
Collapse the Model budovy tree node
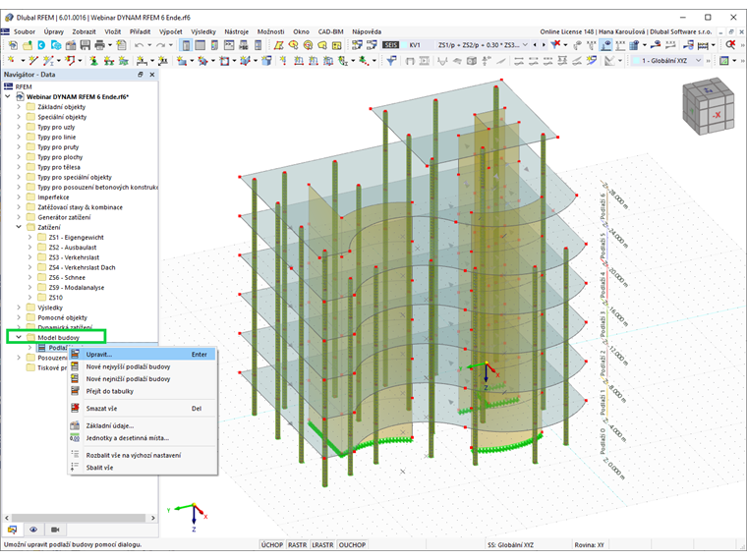coord(19,337)
